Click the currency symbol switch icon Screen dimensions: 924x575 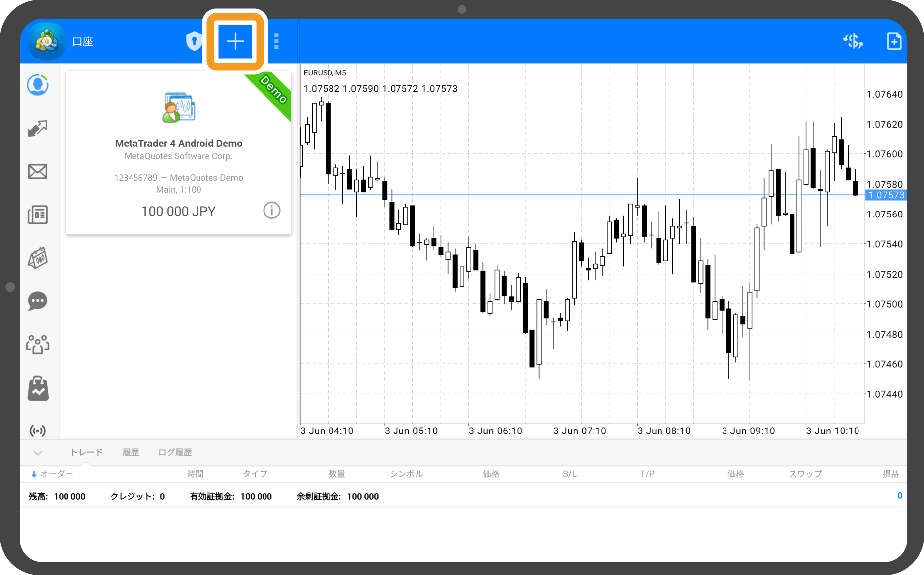(x=853, y=41)
